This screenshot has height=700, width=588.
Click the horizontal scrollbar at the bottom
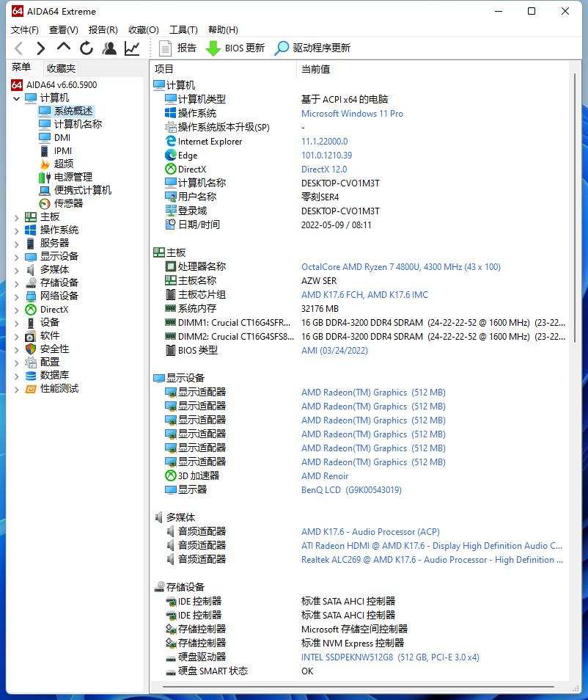tap(359, 687)
